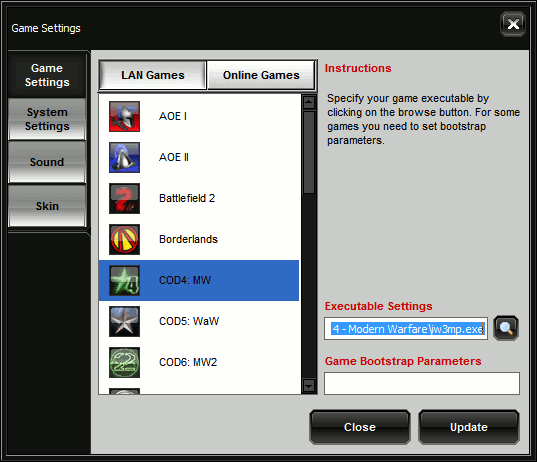The width and height of the screenshot is (537, 462).
Task: Select the "AOE II" list entry
Action: (x=199, y=158)
